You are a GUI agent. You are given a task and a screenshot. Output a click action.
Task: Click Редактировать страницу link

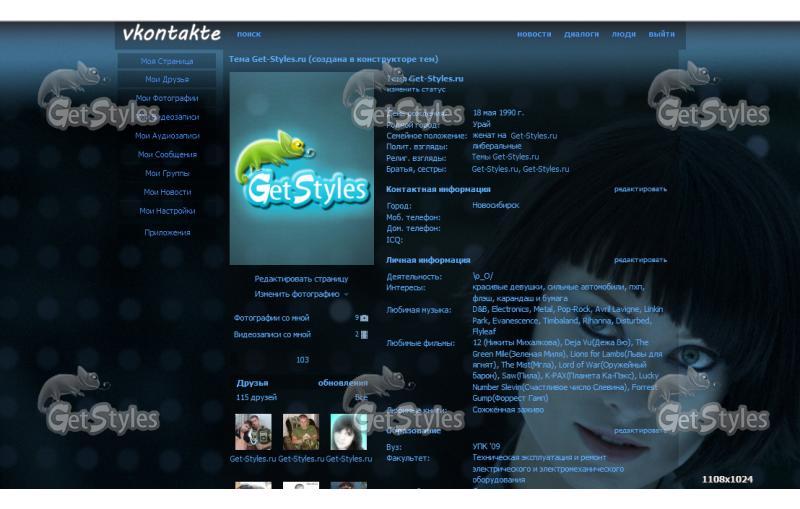point(301,279)
